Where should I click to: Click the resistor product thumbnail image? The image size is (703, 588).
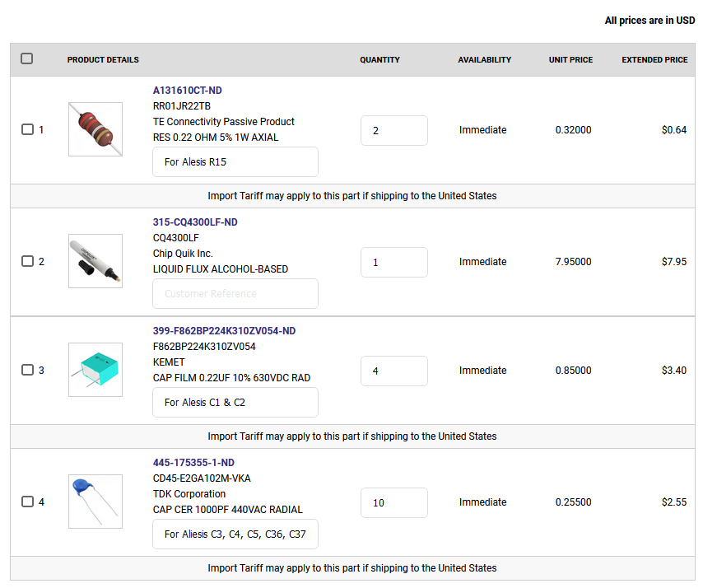pyautogui.click(x=95, y=129)
